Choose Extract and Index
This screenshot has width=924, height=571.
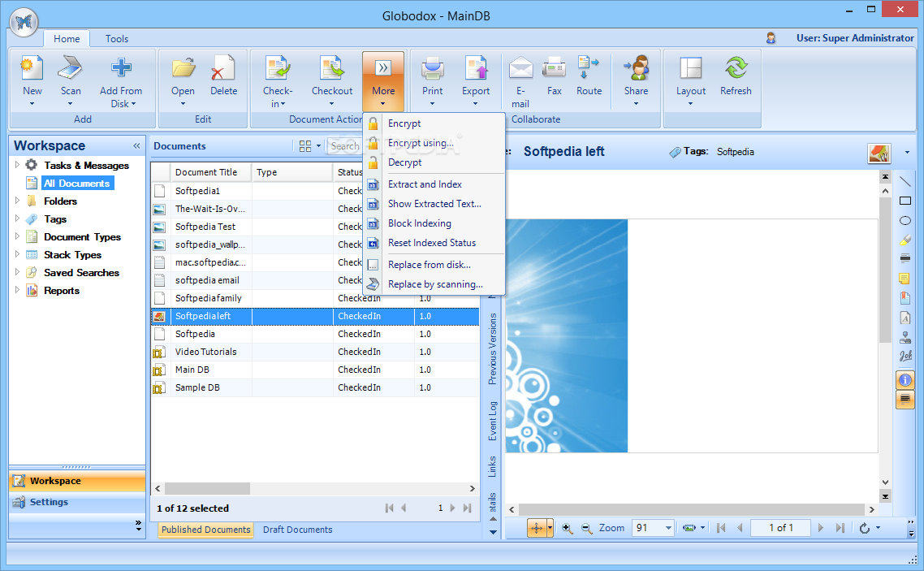(434, 184)
